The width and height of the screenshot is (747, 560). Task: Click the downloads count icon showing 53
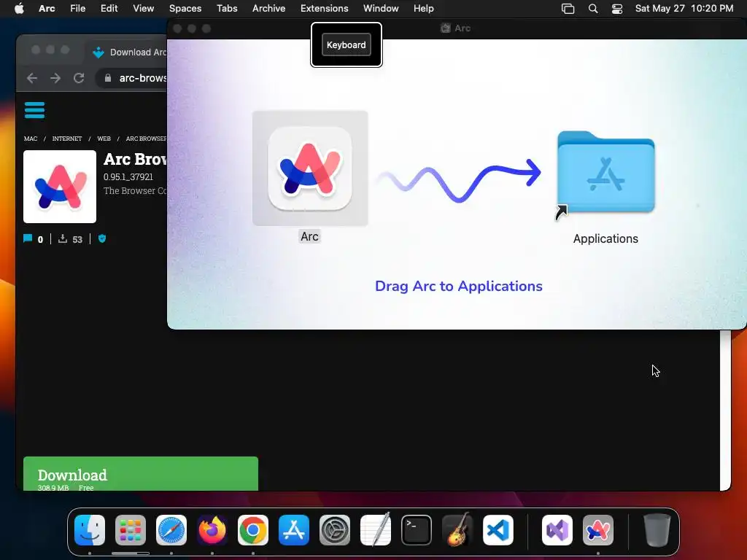pos(63,238)
